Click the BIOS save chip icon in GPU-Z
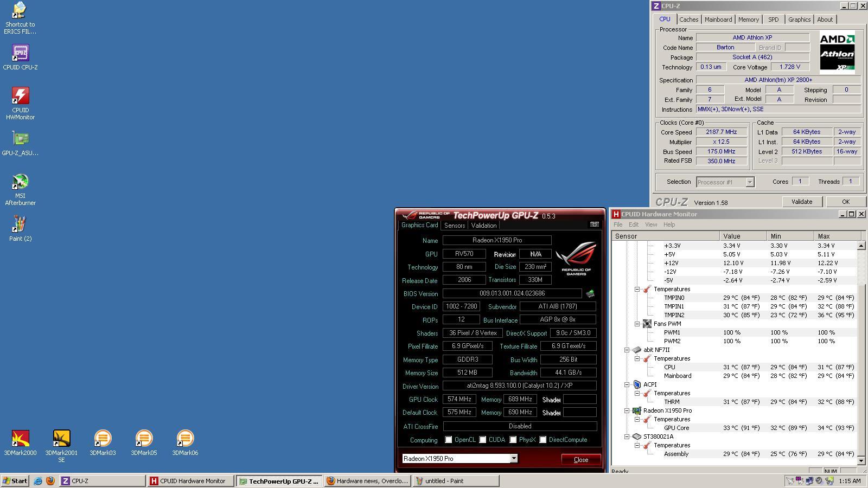 590,293
